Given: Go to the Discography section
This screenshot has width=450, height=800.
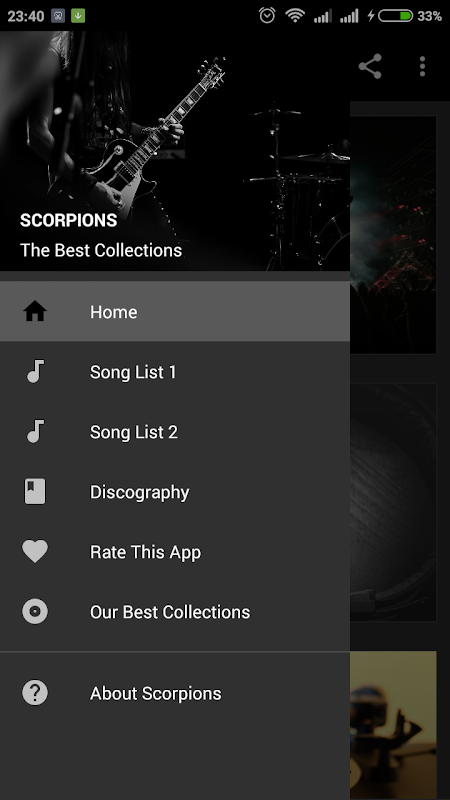Looking at the screenshot, I should tap(175, 491).
